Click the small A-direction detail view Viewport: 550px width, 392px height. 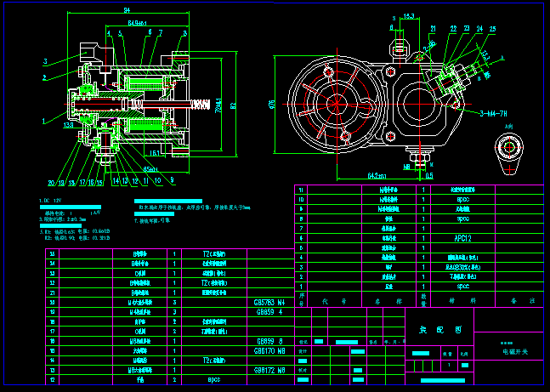point(509,149)
